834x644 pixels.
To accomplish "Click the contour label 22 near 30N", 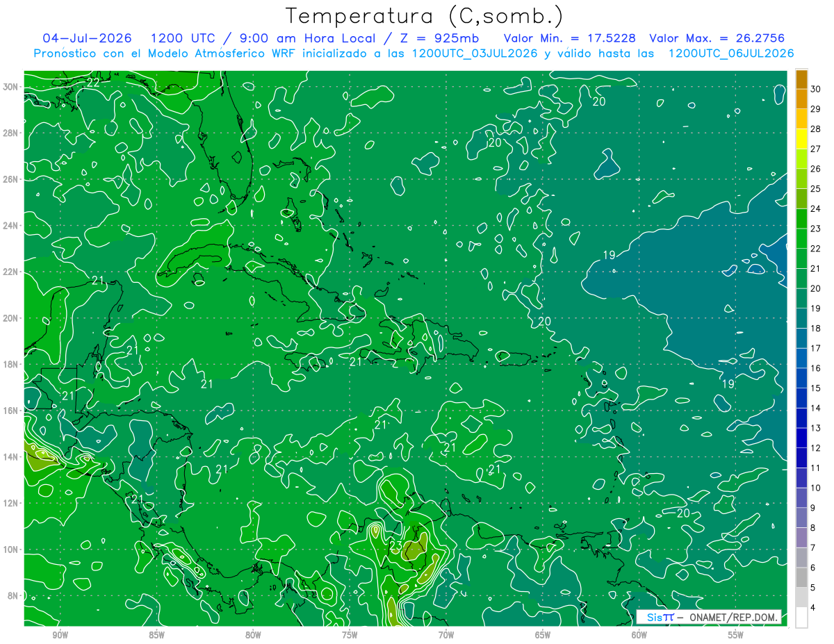I will click(x=93, y=82).
